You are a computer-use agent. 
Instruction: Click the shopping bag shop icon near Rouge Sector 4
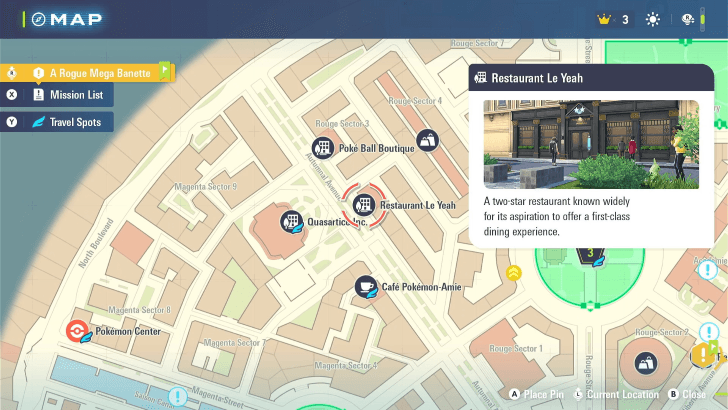click(427, 141)
